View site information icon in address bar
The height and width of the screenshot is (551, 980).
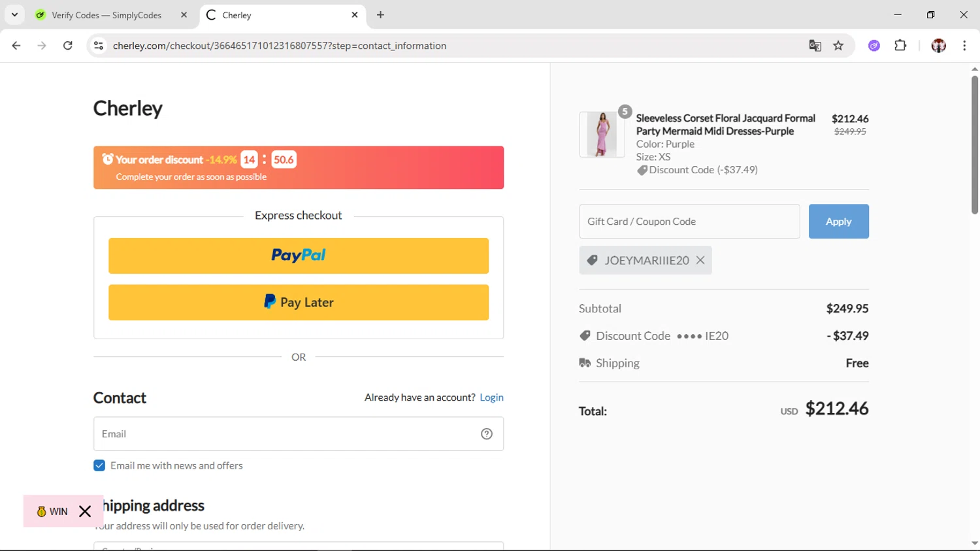(x=99, y=46)
